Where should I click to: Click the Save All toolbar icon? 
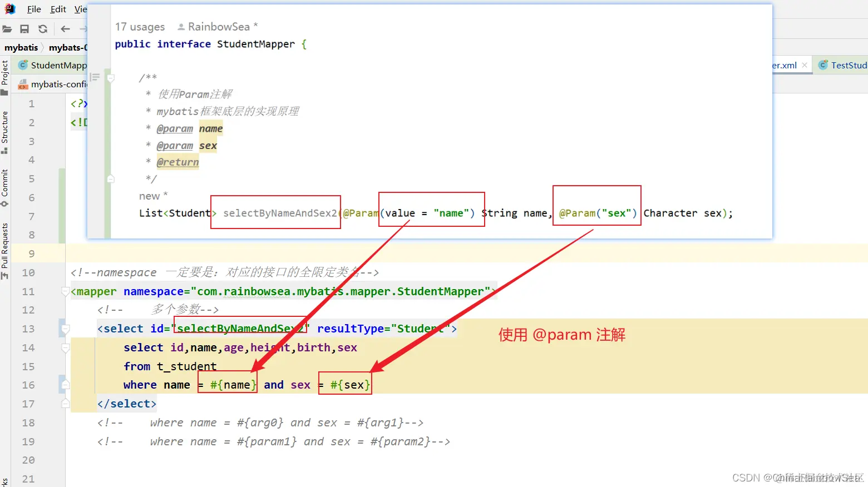tap(24, 29)
